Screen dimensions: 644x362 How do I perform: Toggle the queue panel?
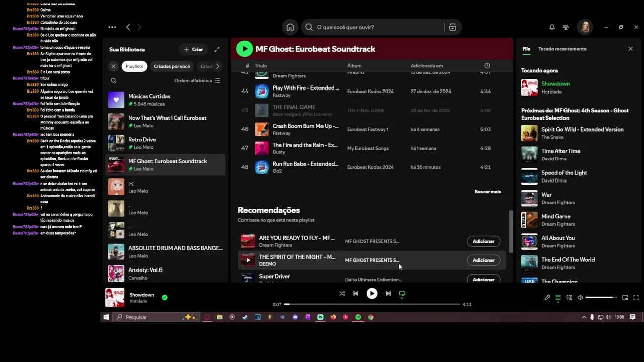pos(558,298)
